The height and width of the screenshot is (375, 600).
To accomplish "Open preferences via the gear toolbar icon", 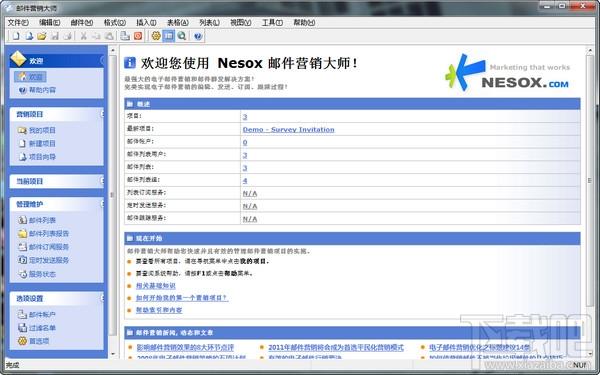I will (156, 36).
